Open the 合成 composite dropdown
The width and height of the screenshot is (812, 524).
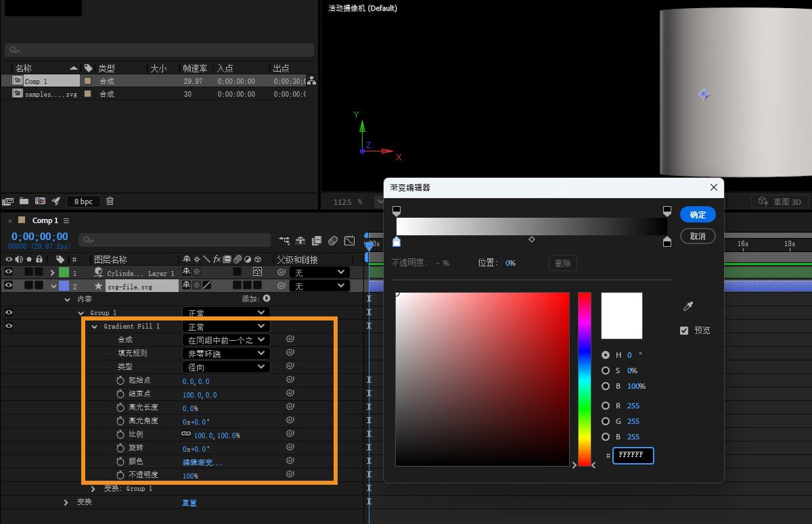226,340
